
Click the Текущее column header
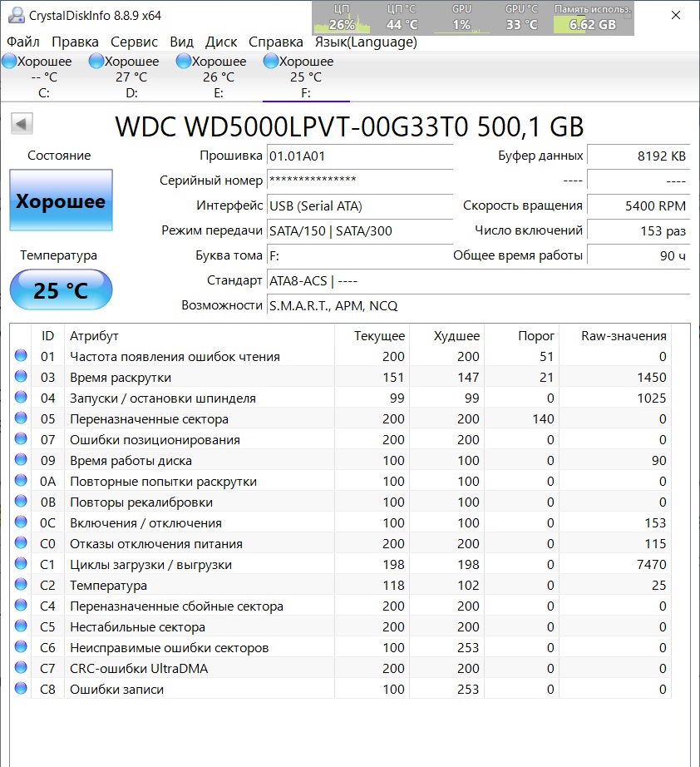[x=372, y=336]
